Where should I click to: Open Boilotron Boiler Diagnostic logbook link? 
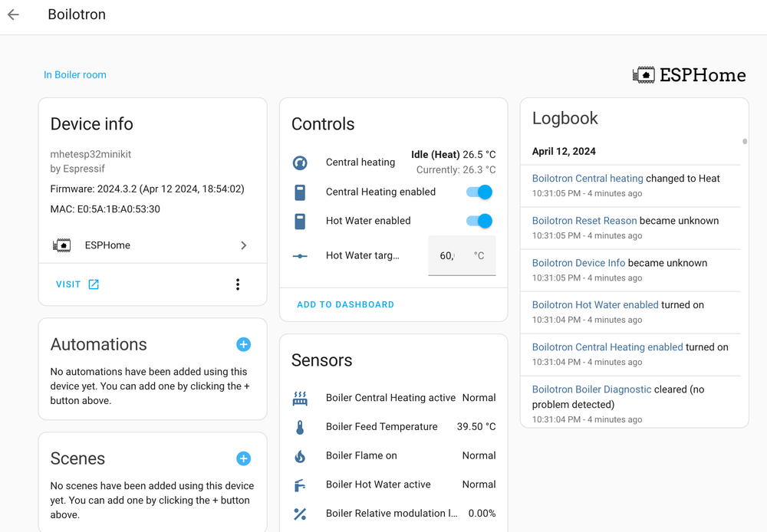click(591, 389)
